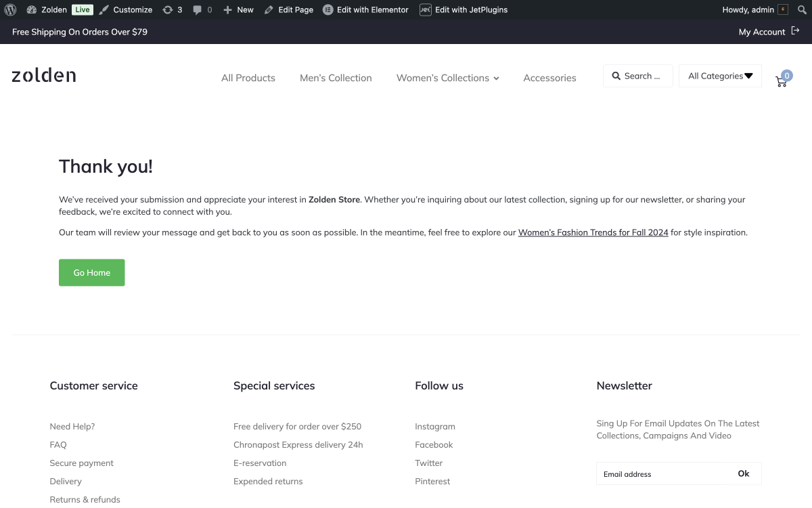Click the Edit Page pencil icon
This screenshot has height=508, width=812.
[x=269, y=9]
